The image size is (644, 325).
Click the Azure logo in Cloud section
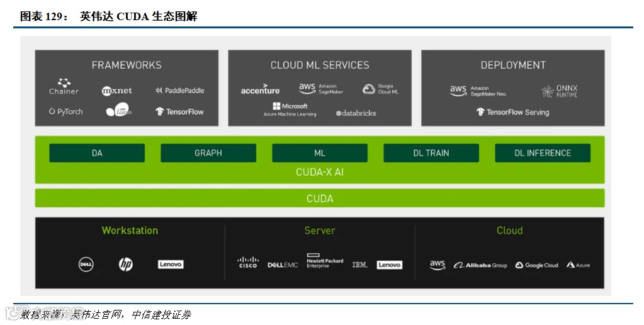click(579, 265)
